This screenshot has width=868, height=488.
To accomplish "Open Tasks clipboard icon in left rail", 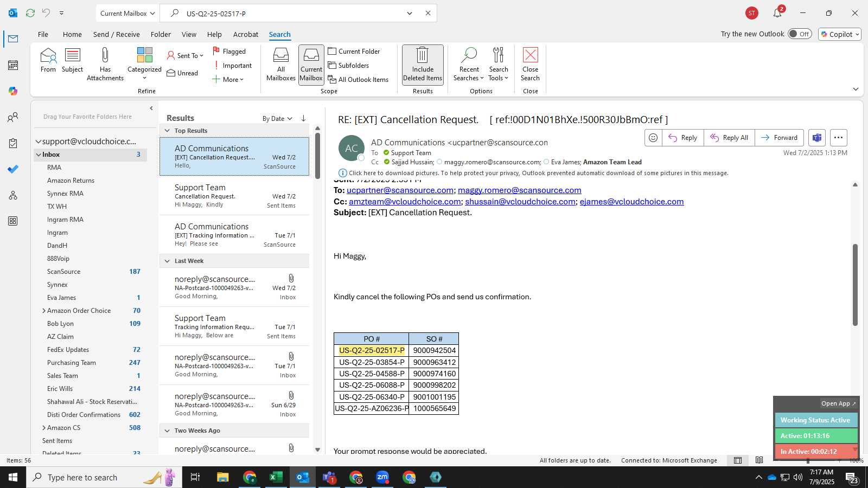I will 13,143.
